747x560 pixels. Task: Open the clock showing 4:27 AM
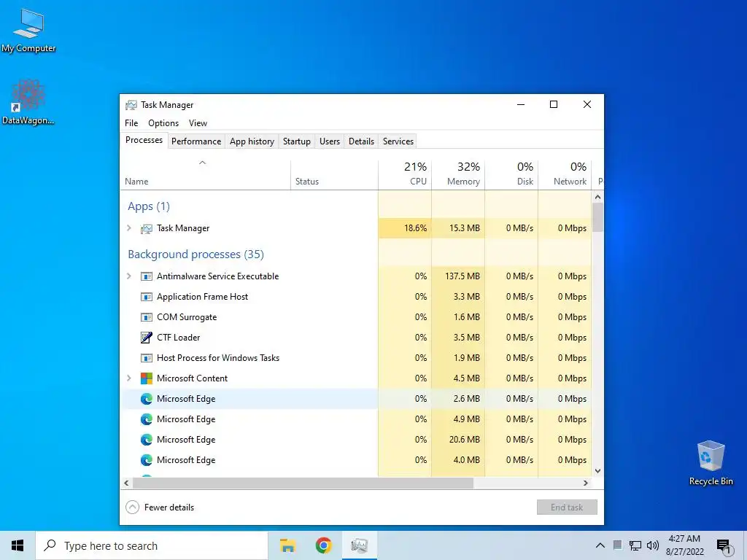pos(684,545)
